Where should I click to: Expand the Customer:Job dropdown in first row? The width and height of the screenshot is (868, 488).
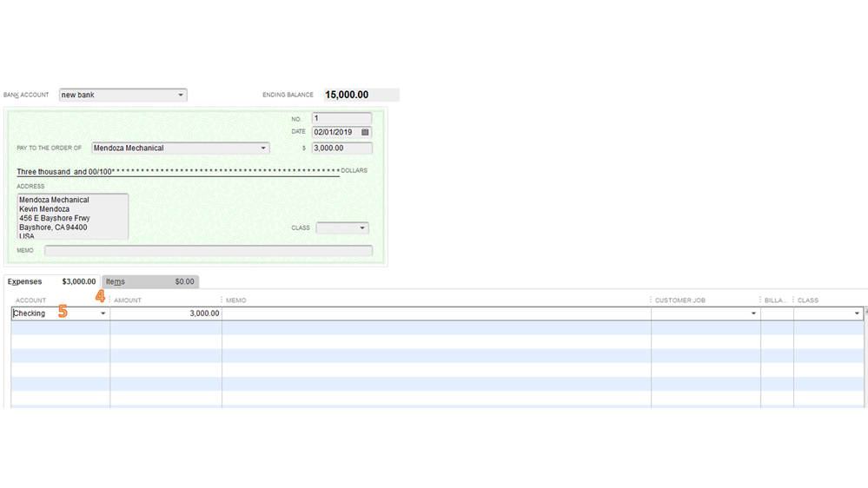pyautogui.click(x=752, y=313)
